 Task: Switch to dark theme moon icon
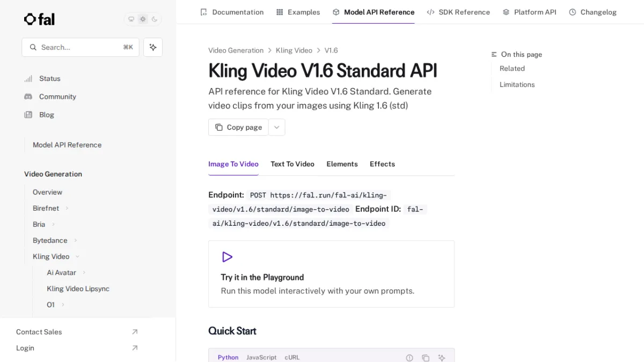pos(155,19)
